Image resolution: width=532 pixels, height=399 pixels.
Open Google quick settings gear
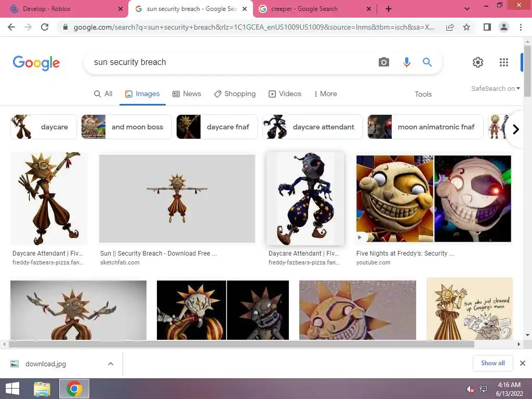478,62
